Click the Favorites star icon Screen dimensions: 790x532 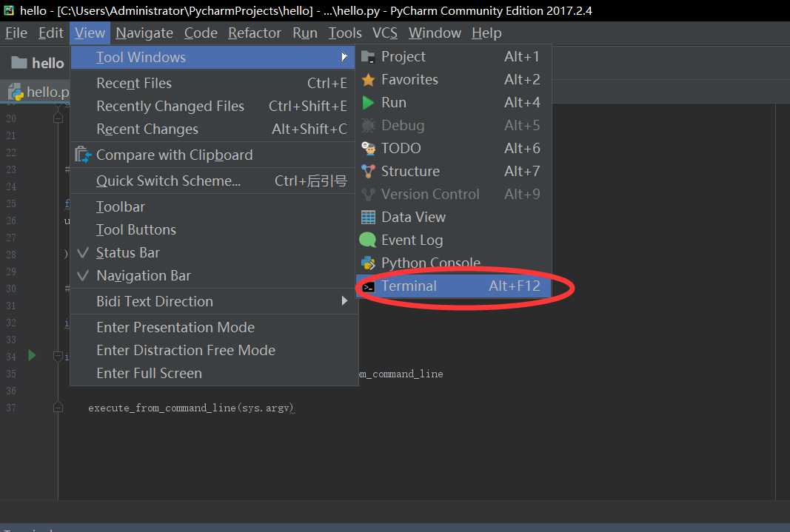368,79
